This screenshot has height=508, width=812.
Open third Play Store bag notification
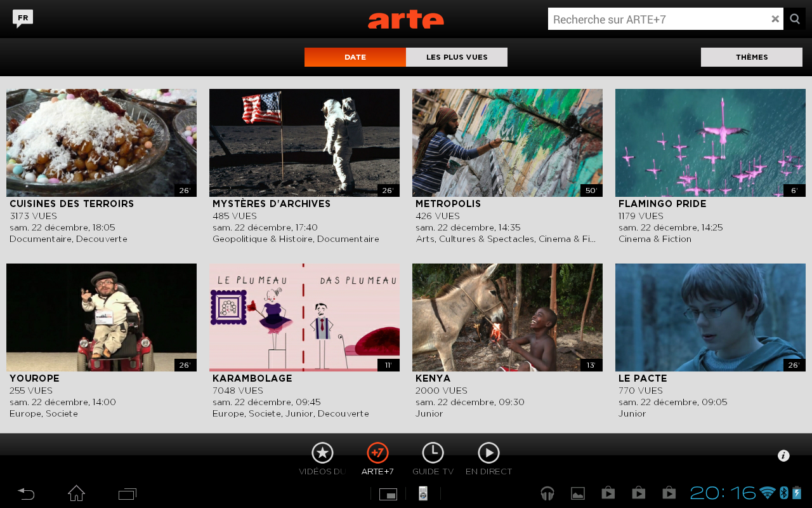tap(669, 493)
